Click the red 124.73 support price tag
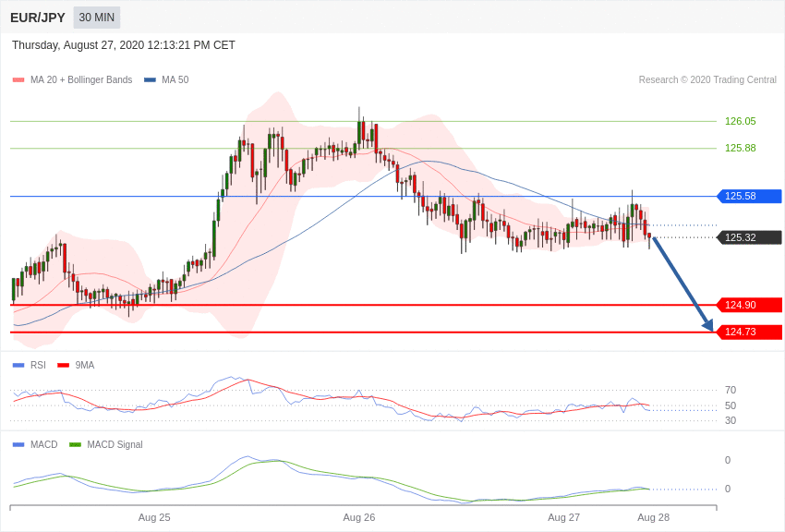Screen dimensions: 785x532 (x=750, y=332)
